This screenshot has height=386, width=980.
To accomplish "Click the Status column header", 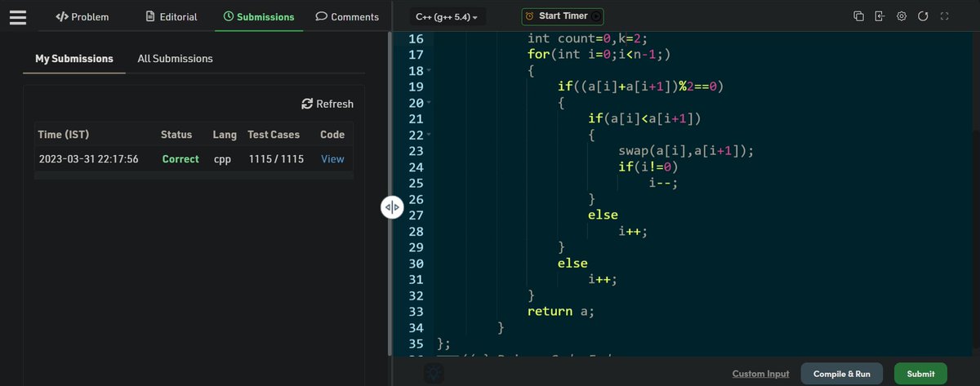I will [176, 135].
